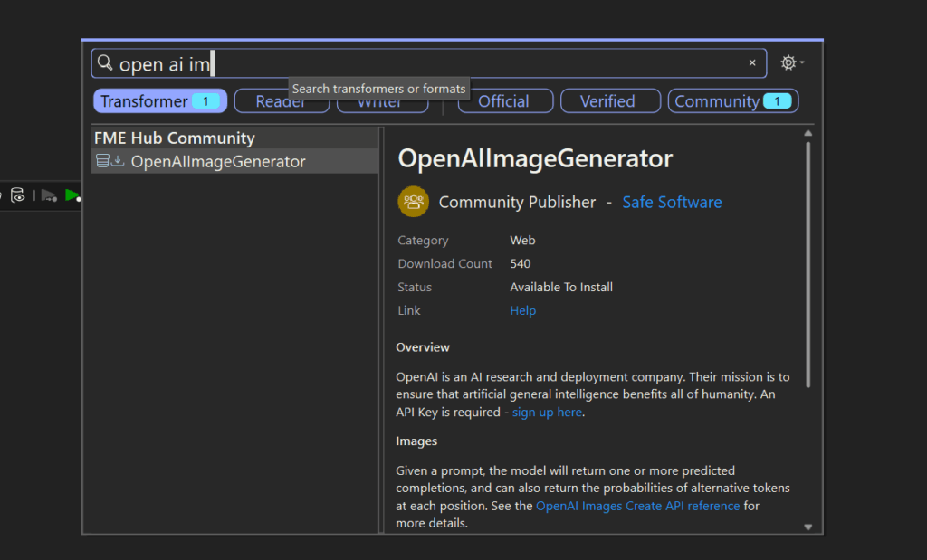Clear the search field with X
The height and width of the screenshot is (560, 927).
pyautogui.click(x=751, y=63)
